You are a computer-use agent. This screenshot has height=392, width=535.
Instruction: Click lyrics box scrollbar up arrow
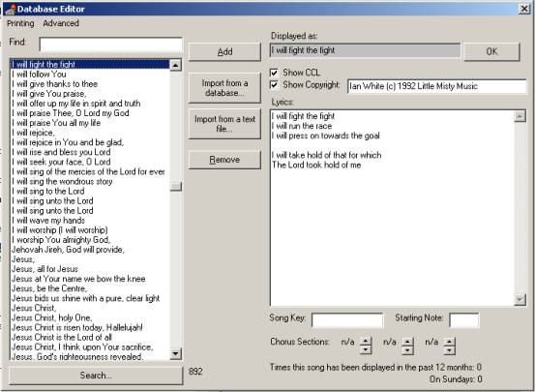click(x=520, y=116)
